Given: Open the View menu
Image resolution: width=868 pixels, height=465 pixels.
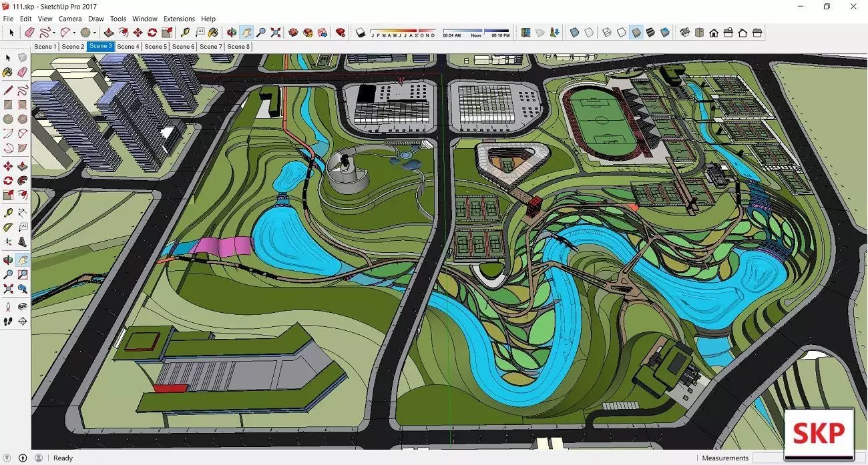Looking at the screenshot, I should pos(45,19).
